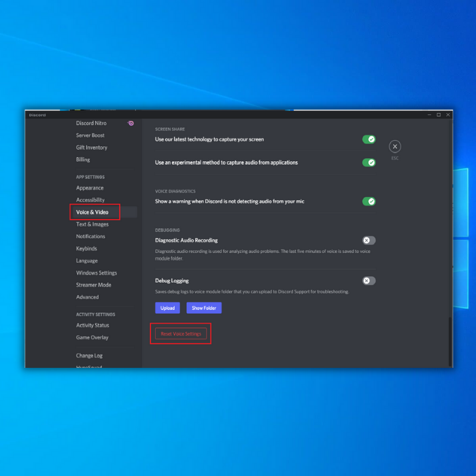Turn off mic not detecting audio warning
Screen dimensions: 476x476
pos(369,201)
